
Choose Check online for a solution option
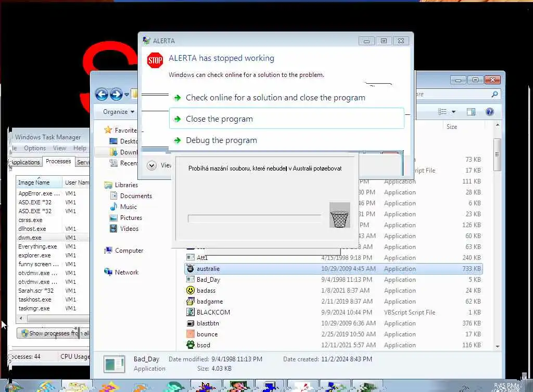click(287, 98)
